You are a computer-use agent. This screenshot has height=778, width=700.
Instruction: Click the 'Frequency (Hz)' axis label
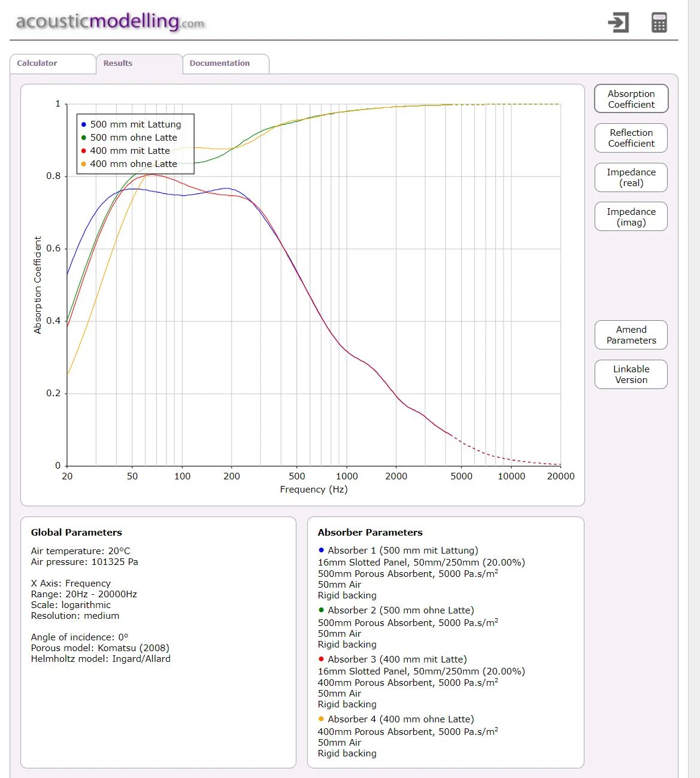pos(314,490)
